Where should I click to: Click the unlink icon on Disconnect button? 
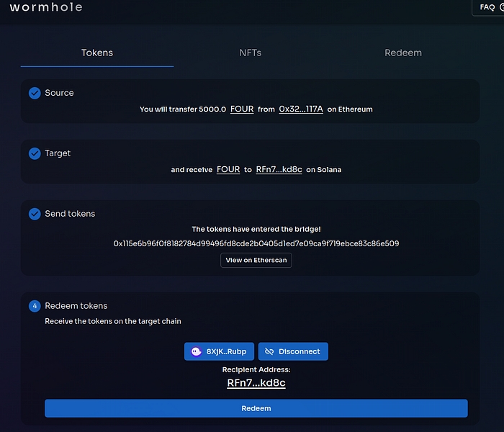(x=269, y=351)
